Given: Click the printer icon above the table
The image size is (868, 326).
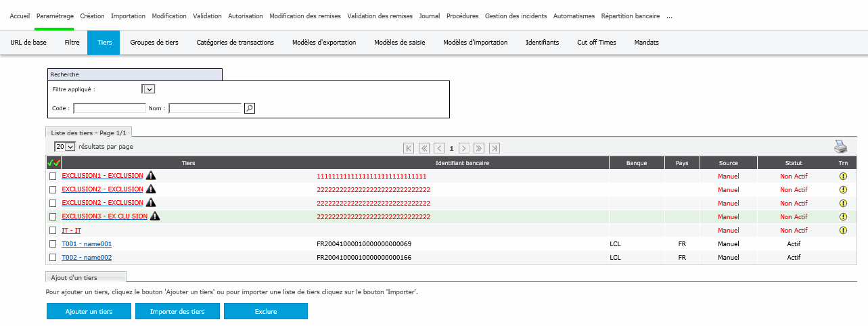Looking at the screenshot, I should coord(841,147).
